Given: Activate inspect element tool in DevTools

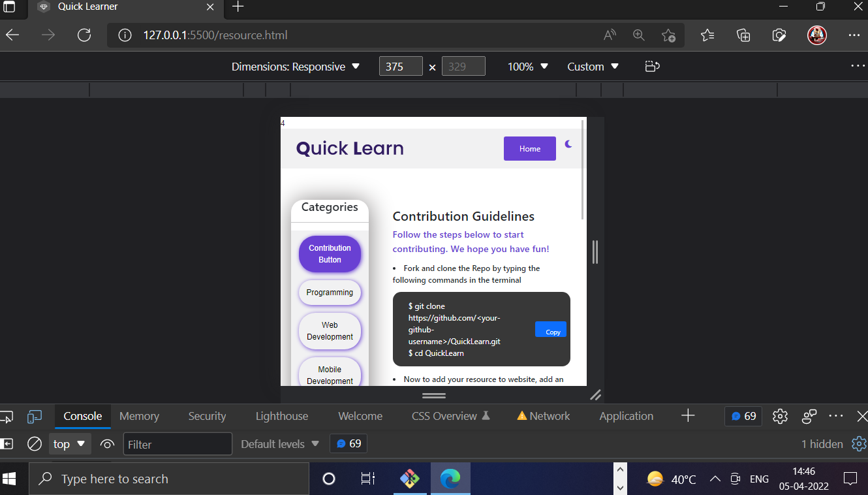Looking at the screenshot, I should 7,416.
